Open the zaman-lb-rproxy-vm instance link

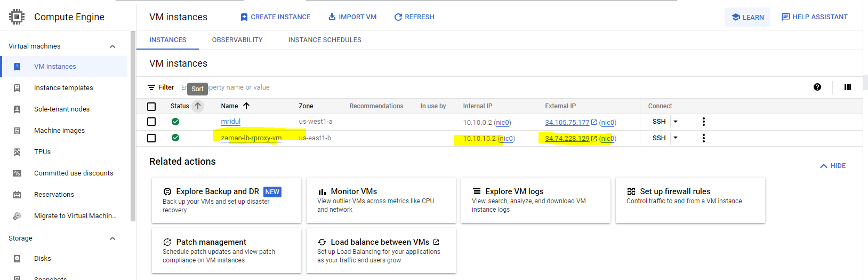click(251, 138)
